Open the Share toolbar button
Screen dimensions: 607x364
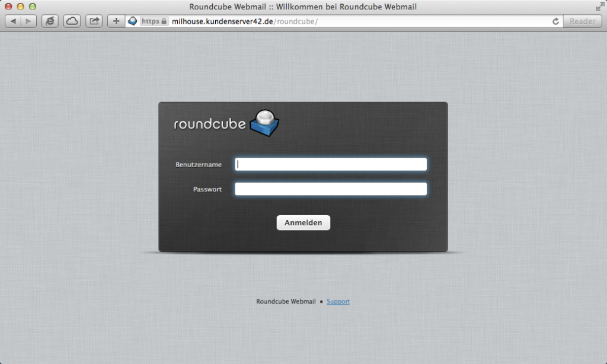(x=94, y=21)
